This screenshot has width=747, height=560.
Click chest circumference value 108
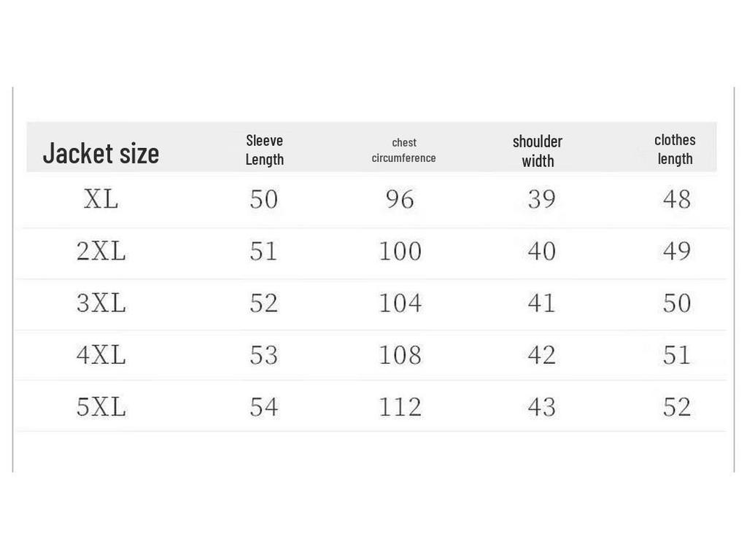(x=400, y=355)
